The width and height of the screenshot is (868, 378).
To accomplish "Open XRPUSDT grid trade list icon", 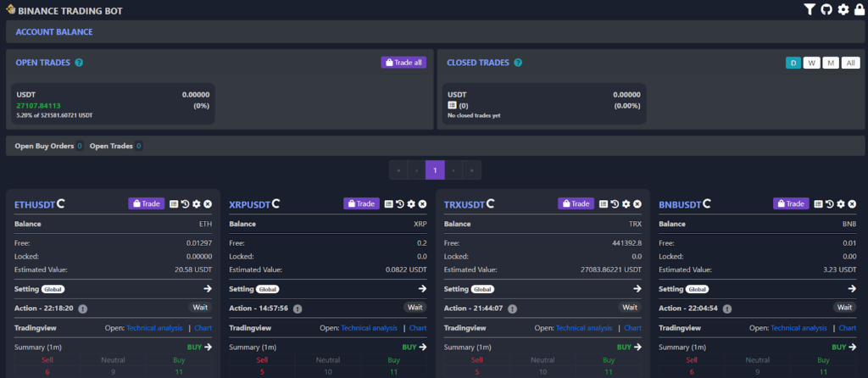I will (388, 203).
